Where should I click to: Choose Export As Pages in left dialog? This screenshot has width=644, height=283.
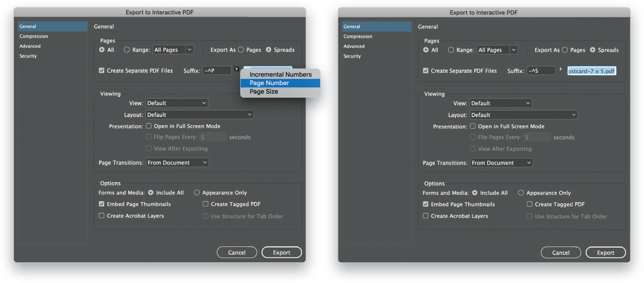click(x=241, y=50)
